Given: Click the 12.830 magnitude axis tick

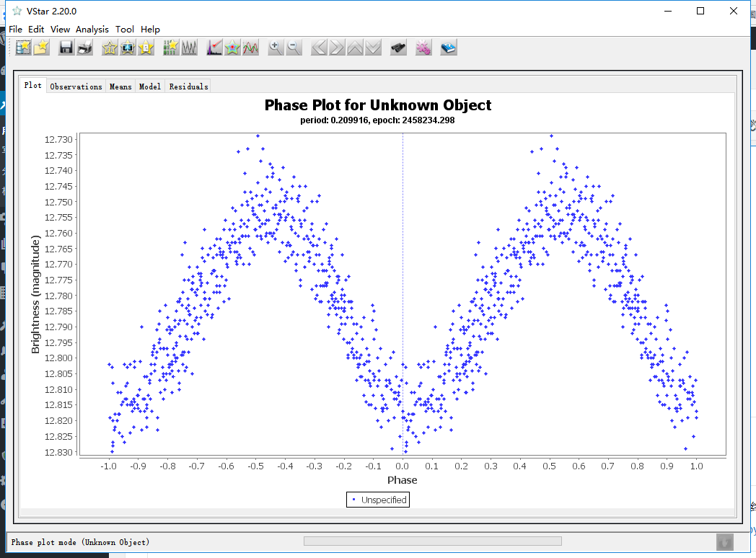Looking at the screenshot, I should click(x=58, y=453).
